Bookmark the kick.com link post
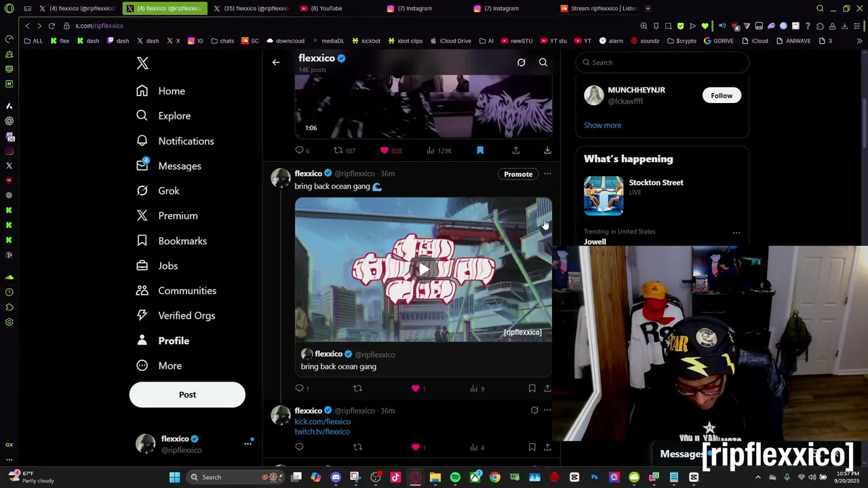 [532, 447]
